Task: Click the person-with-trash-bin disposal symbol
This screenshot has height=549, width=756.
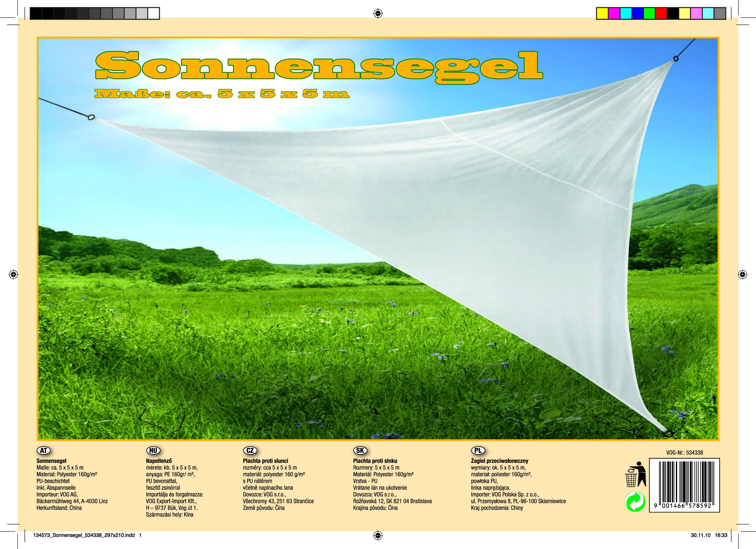Action: (x=635, y=474)
